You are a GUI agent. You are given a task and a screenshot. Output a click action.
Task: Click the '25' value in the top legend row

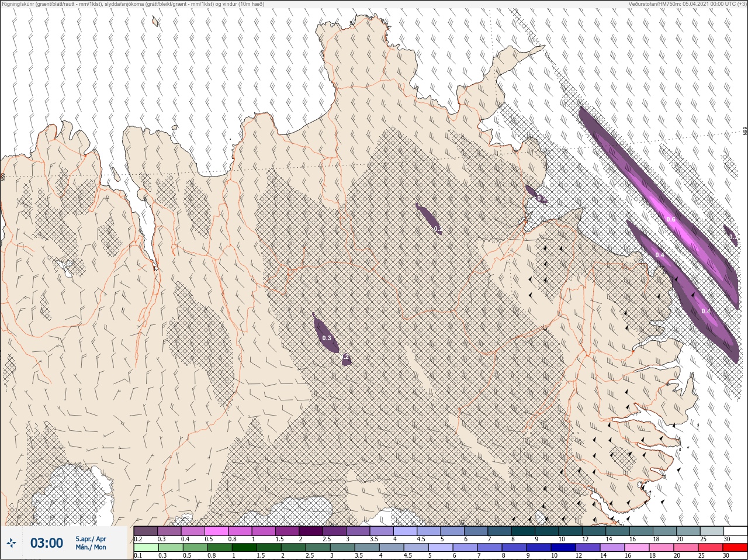703,540
